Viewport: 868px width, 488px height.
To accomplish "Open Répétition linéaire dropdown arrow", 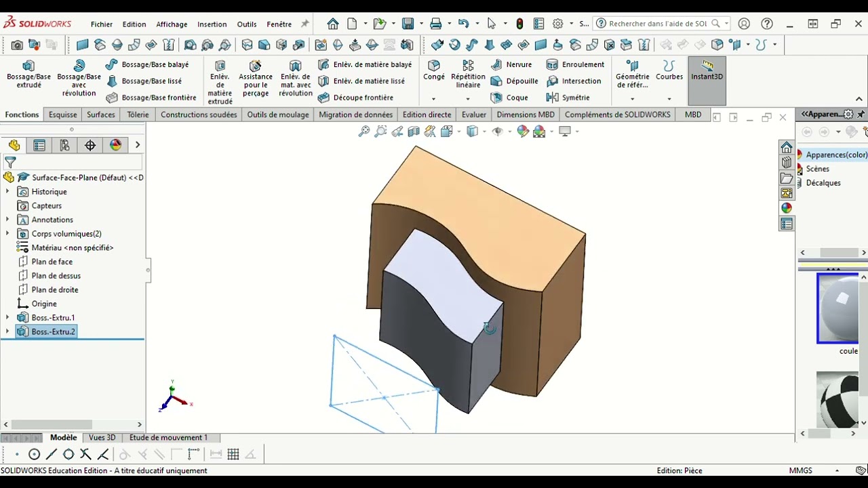I will (468, 99).
